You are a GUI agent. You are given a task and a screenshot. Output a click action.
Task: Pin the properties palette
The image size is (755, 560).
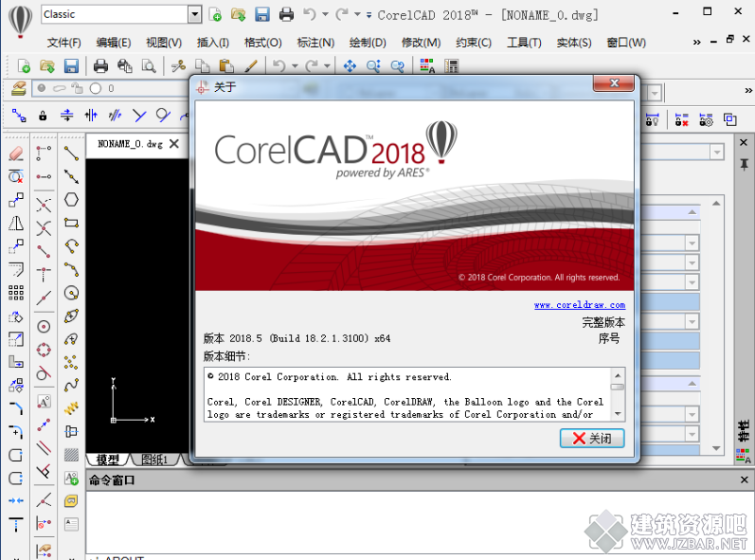[x=744, y=164]
